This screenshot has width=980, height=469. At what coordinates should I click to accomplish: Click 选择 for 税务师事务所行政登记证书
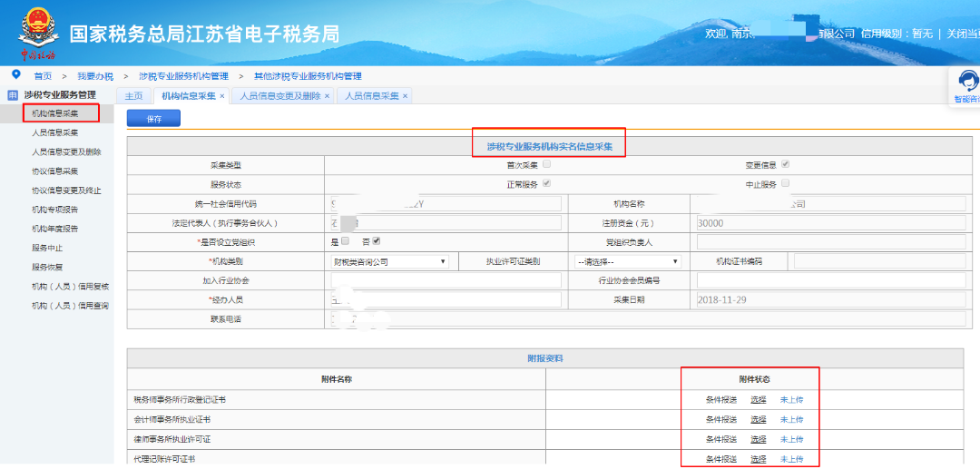pyautogui.click(x=759, y=400)
